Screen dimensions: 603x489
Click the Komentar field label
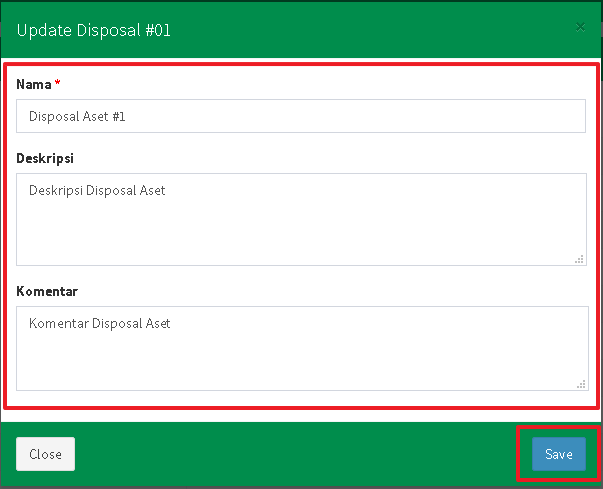tap(47, 291)
